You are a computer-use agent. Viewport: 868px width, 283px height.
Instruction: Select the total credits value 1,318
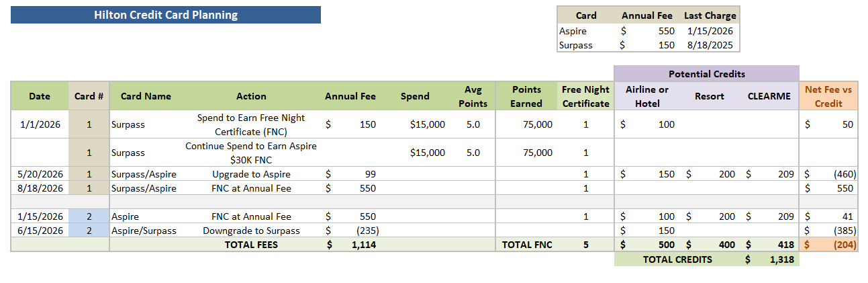(x=770, y=259)
